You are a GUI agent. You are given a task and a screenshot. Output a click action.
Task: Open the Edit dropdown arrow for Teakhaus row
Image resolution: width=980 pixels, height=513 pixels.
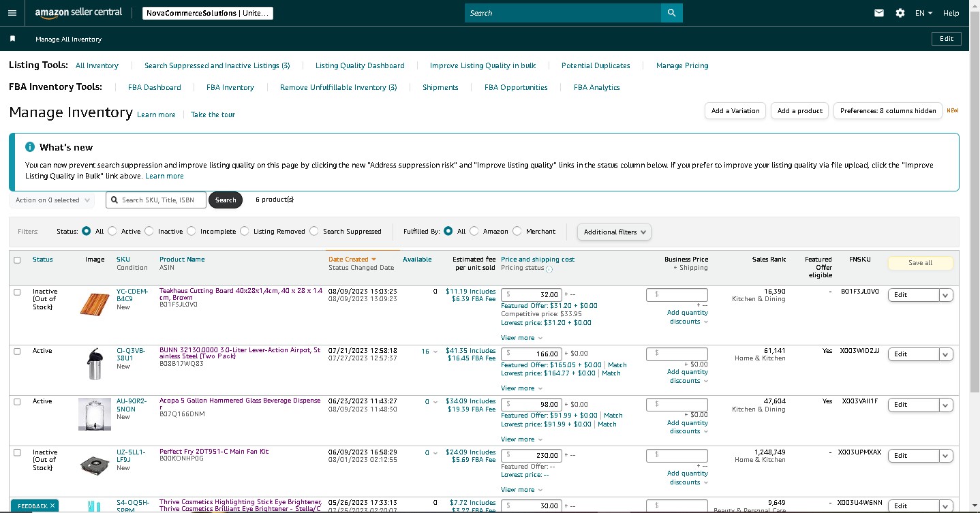[946, 295]
